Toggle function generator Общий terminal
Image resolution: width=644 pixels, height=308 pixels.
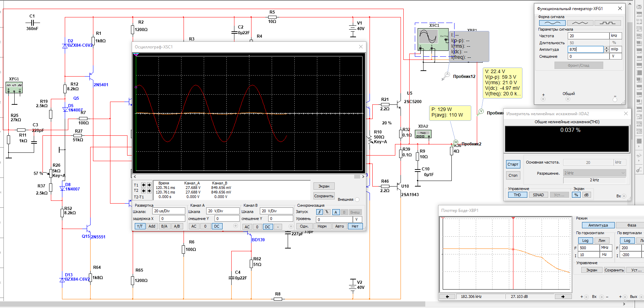[x=568, y=99]
